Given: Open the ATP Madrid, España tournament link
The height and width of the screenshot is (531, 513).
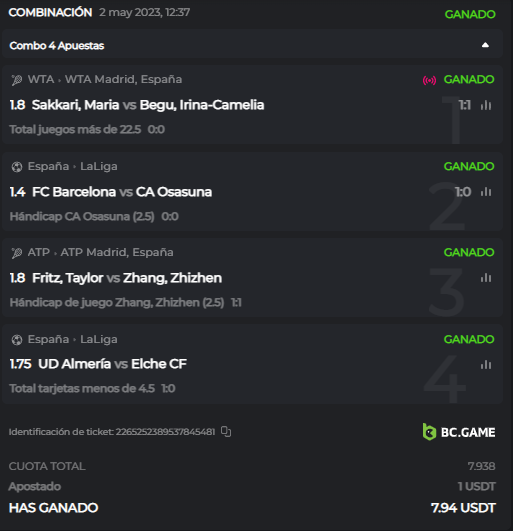Looking at the screenshot, I should click(x=117, y=252).
